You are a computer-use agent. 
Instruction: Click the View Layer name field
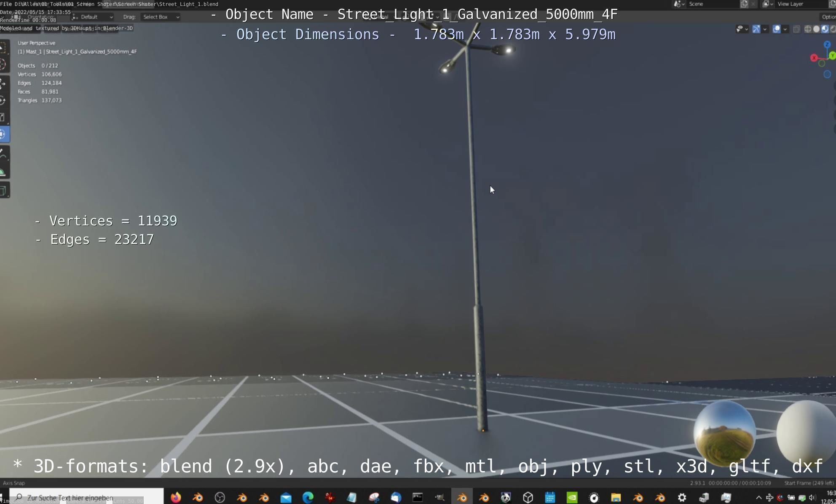[801, 4]
